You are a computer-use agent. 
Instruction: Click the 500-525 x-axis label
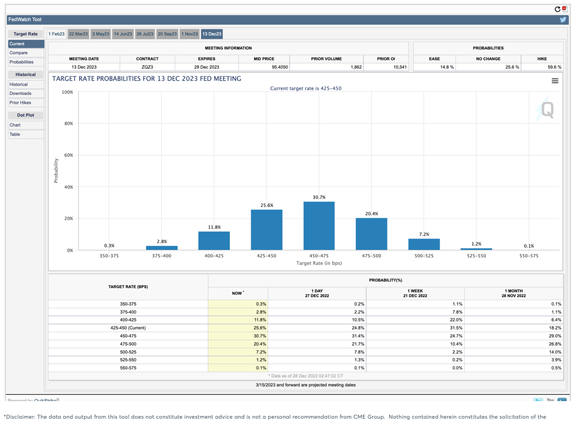click(424, 256)
